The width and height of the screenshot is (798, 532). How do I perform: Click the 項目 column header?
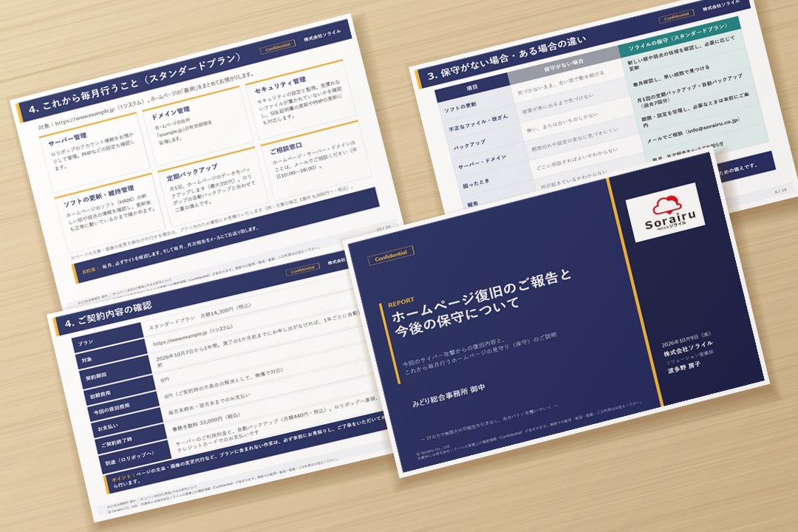point(471,87)
